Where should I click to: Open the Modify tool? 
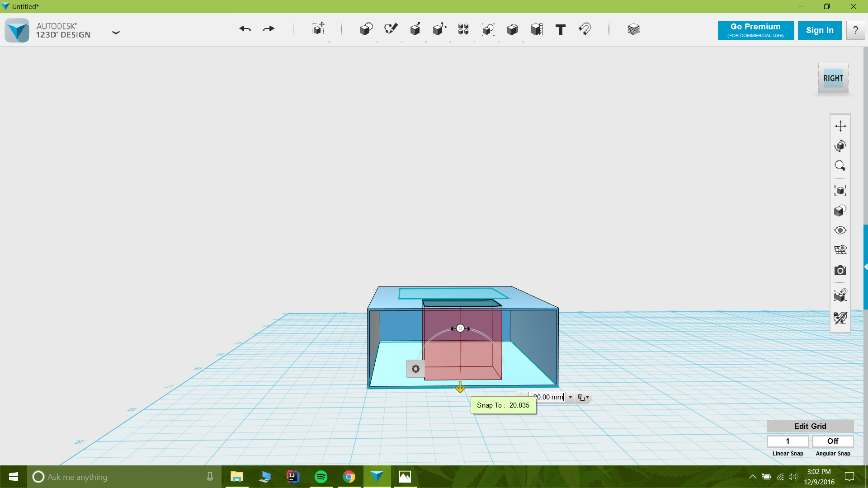pos(439,29)
